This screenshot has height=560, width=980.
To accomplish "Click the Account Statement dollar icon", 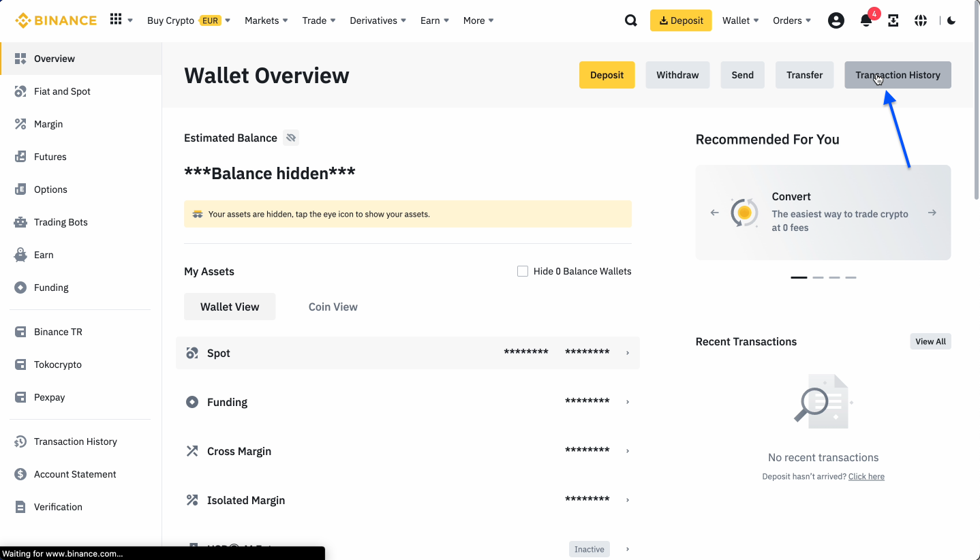I will click(x=20, y=474).
